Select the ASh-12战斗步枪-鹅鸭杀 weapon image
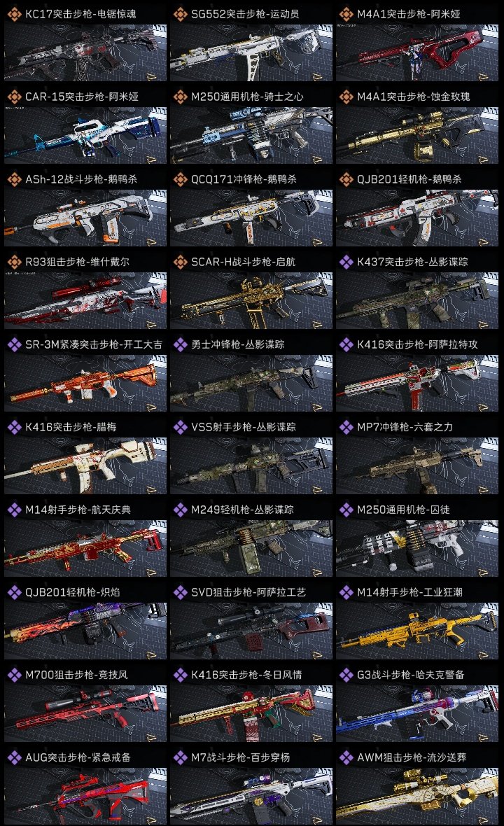 point(85,218)
